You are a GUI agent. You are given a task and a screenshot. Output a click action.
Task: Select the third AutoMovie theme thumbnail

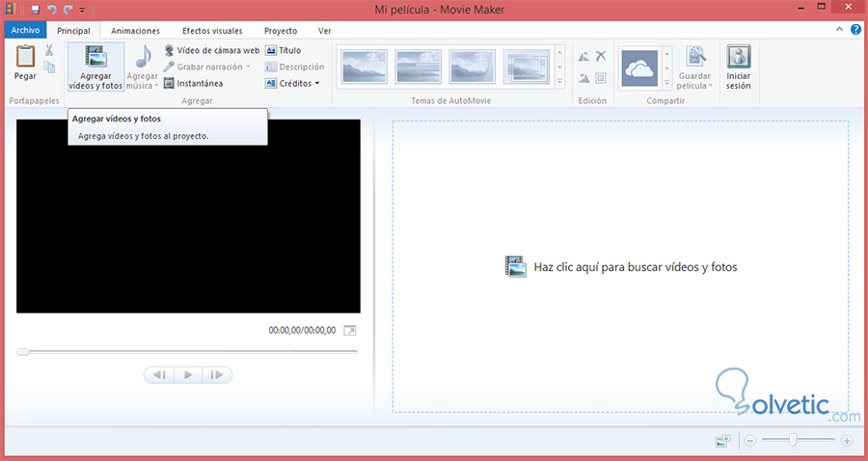[x=472, y=67]
